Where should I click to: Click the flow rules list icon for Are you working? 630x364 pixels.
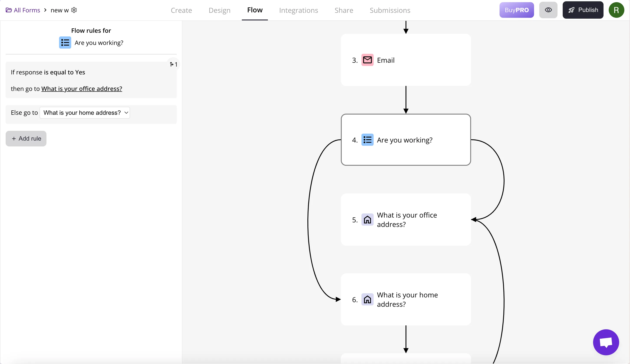65,43
